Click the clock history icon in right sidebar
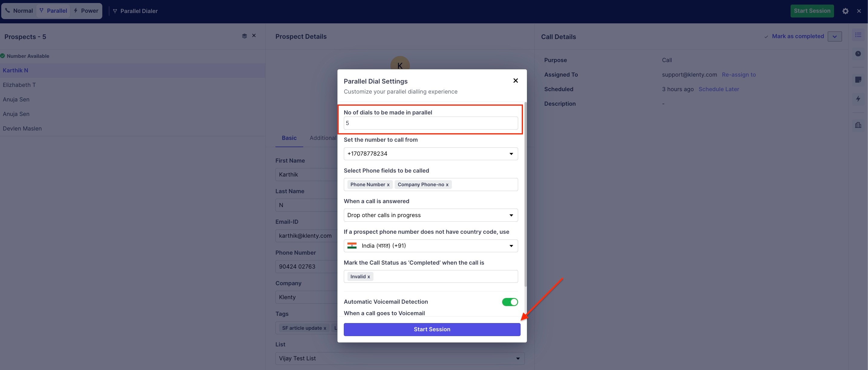868x370 pixels. pos(858,54)
